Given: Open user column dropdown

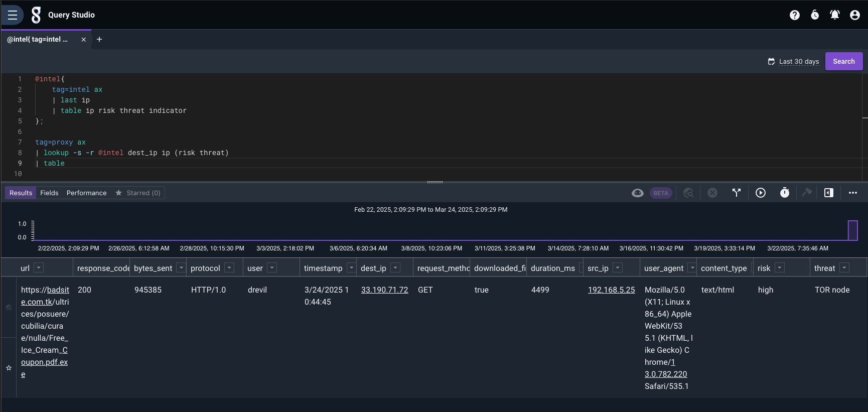Looking at the screenshot, I should pos(272,267).
